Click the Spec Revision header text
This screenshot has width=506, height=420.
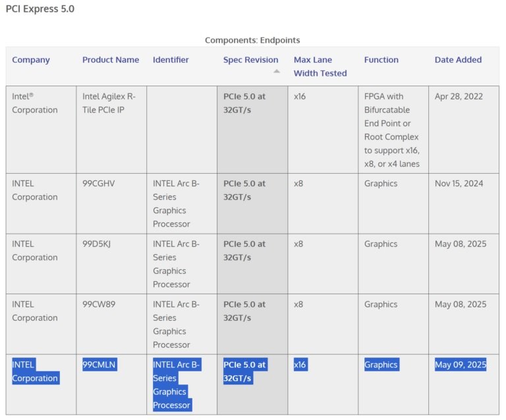[250, 60]
